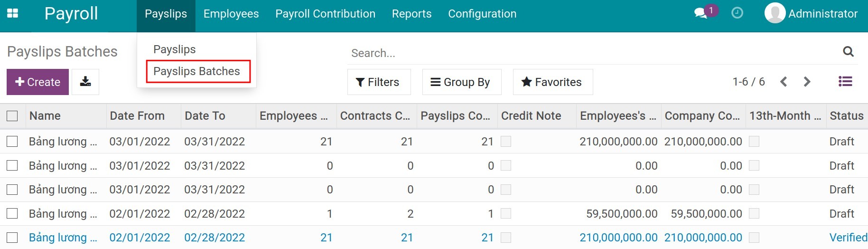This screenshot has width=868, height=249.
Task: Choose Payslips Batches in the dropdown list
Action: point(197,71)
